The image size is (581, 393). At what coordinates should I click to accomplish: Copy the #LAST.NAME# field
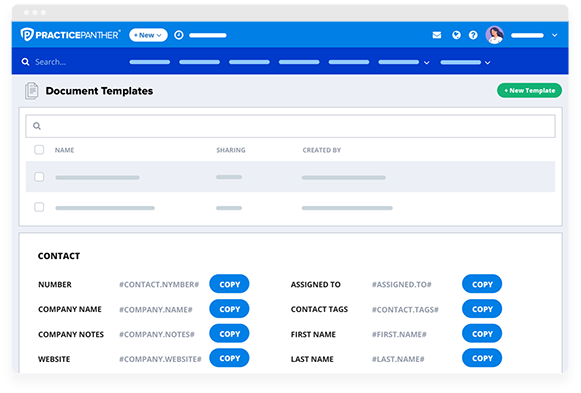pos(482,358)
